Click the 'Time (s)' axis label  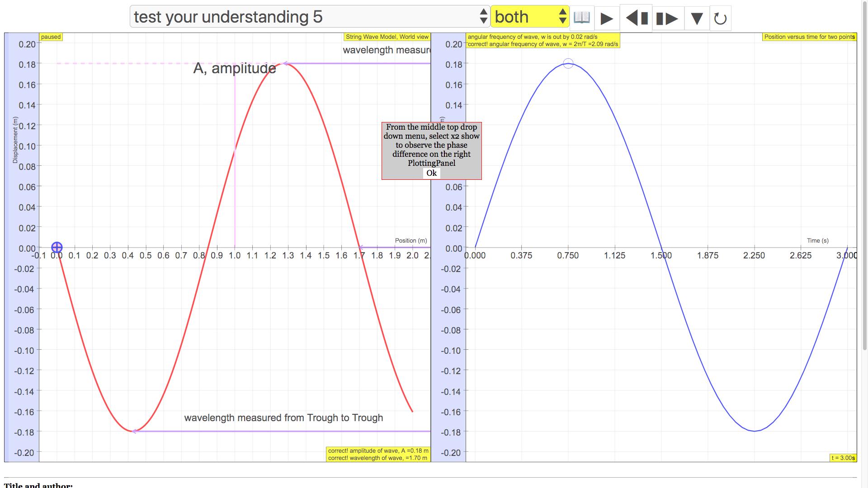point(818,240)
